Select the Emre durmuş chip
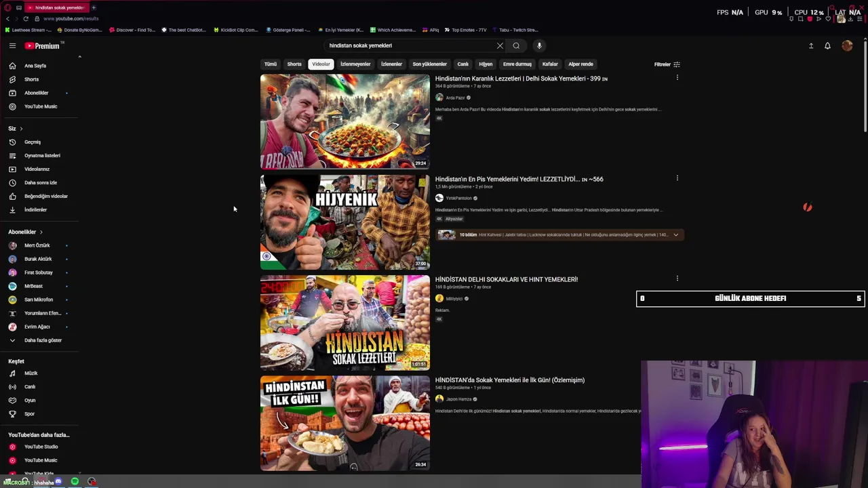 pos(517,64)
